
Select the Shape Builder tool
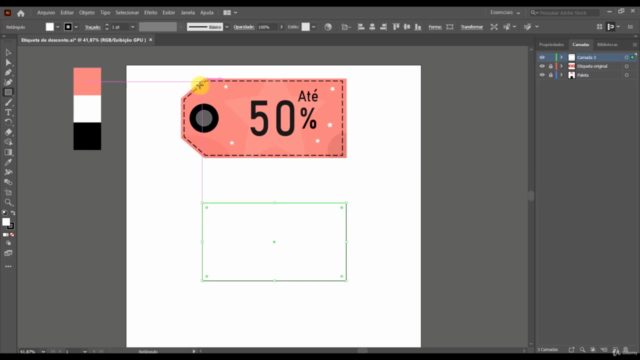8,142
